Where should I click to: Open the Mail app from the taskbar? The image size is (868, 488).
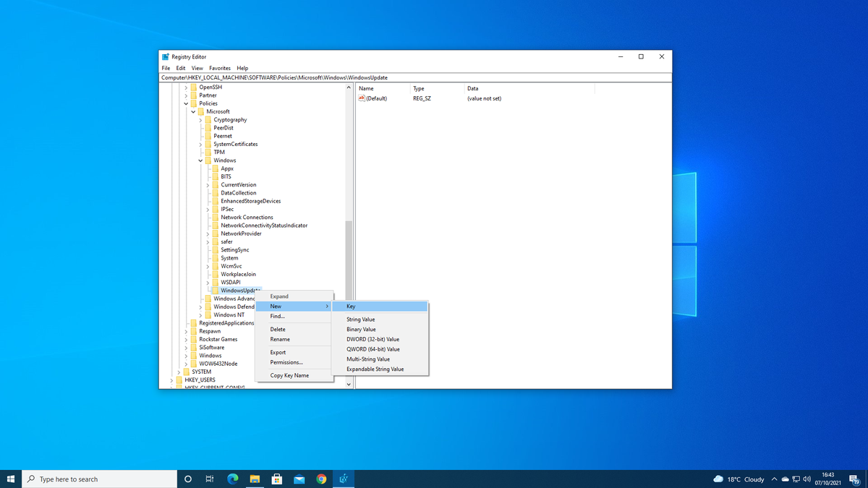click(299, 479)
